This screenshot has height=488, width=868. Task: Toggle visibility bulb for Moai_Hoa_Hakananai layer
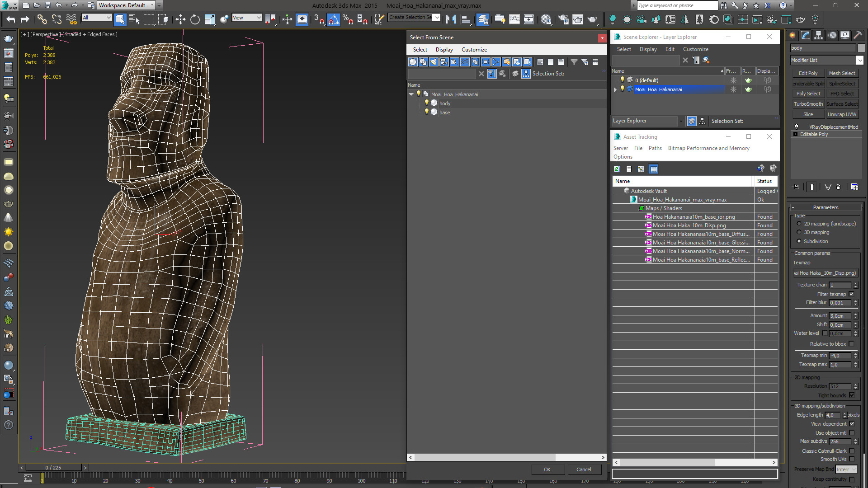coord(622,89)
